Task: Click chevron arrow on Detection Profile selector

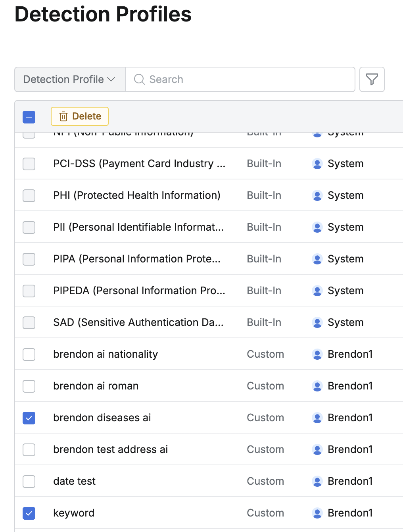Action: [x=111, y=79]
